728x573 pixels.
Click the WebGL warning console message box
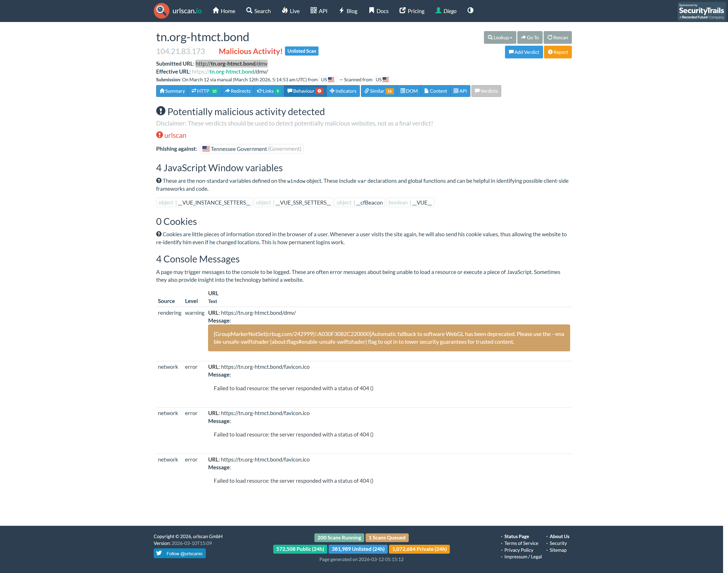389,338
